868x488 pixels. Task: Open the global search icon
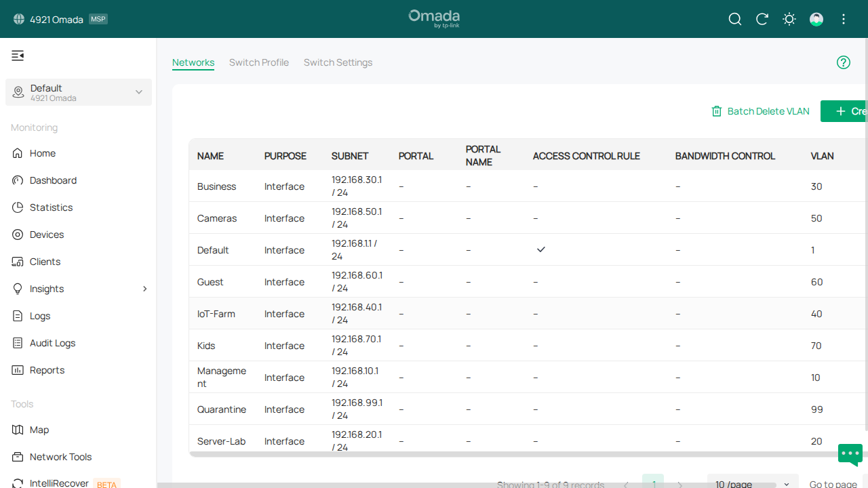[x=734, y=19]
